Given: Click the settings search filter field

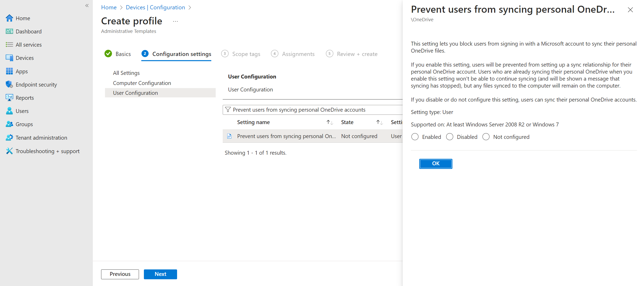Looking at the screenshot, I should (313, 110).
